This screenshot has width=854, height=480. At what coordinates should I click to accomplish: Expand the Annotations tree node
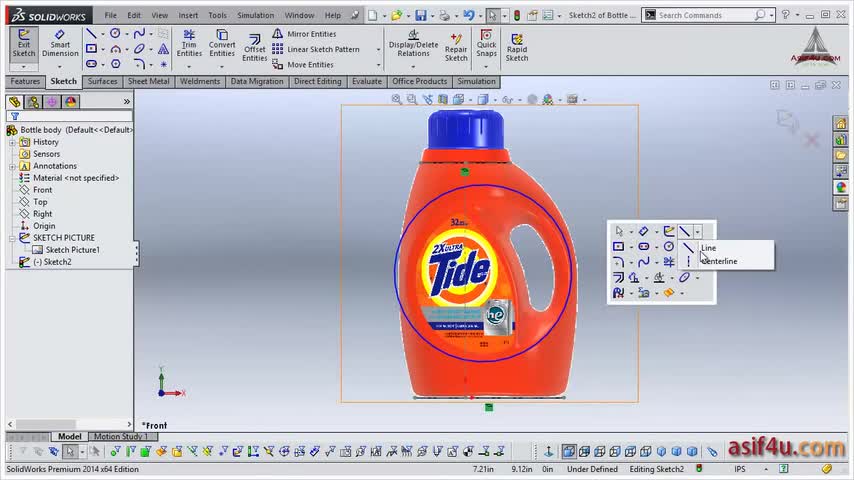point(12,166)
